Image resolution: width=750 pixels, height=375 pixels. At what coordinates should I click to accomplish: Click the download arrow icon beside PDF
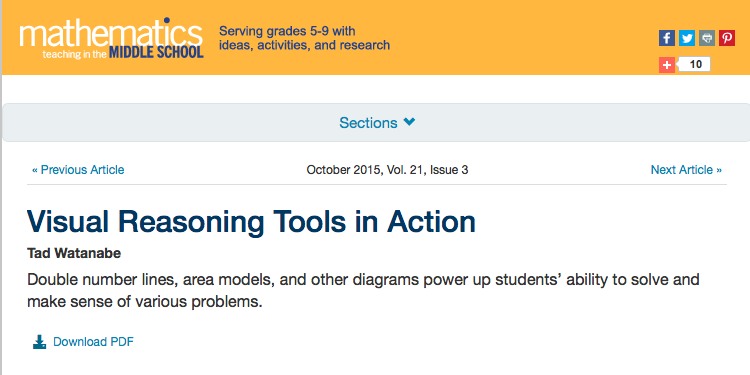39,342
